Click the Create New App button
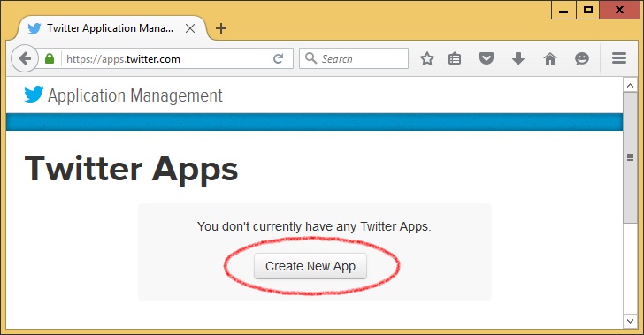This screenshot has height=335, width=644. tap(310, 266)
